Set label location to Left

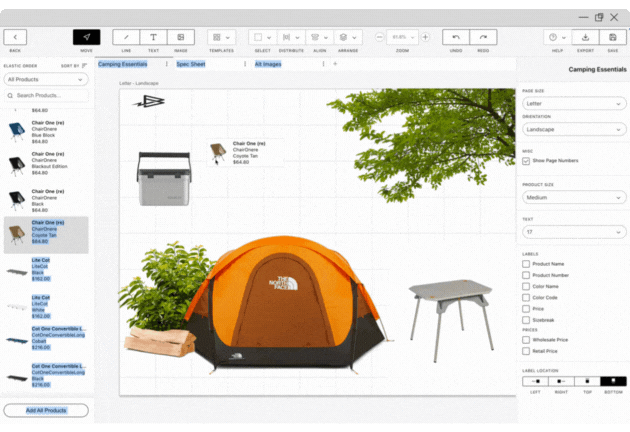coord(535,381)
